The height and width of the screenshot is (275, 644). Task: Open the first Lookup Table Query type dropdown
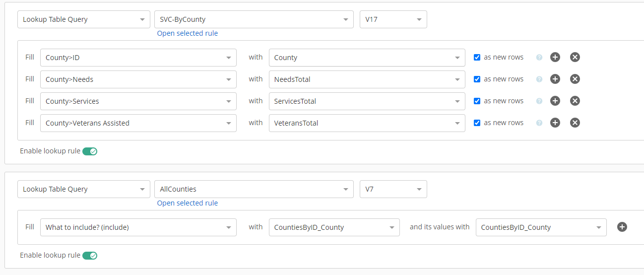84,19
